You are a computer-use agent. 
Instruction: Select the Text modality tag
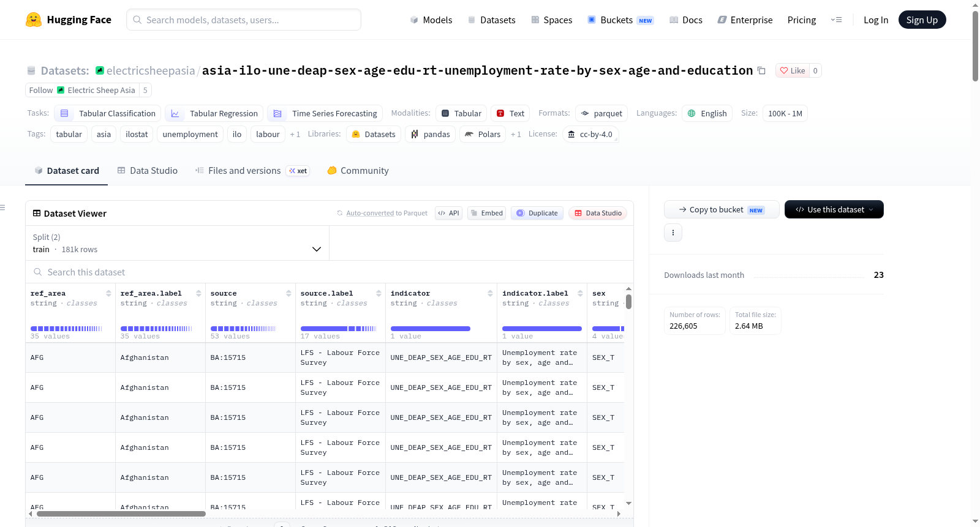[510, 113]
